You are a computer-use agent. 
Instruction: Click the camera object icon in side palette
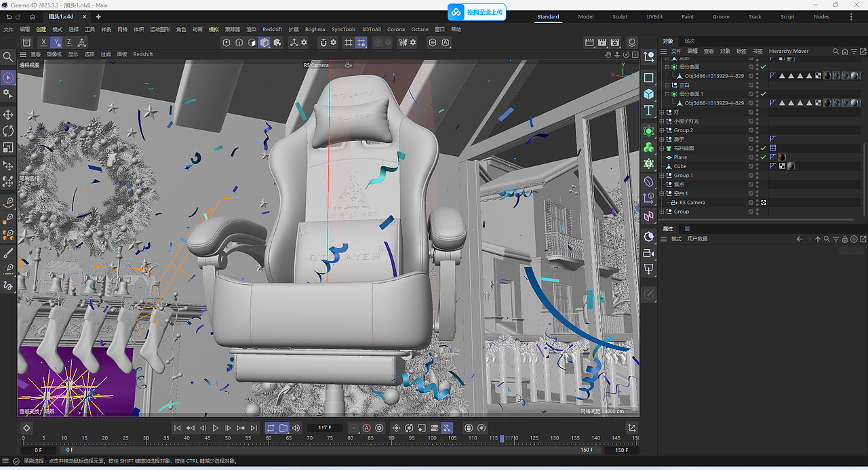[x=649, y=252]
